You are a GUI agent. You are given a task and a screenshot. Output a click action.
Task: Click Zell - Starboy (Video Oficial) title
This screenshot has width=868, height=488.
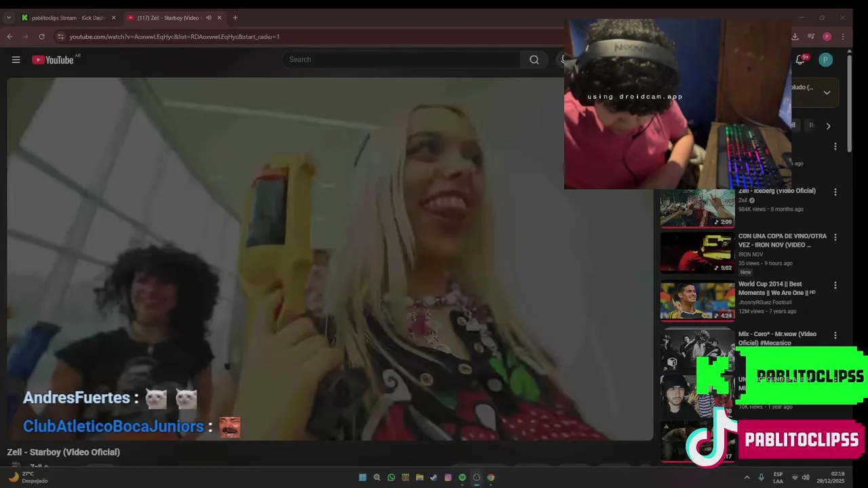pos(63,452)
